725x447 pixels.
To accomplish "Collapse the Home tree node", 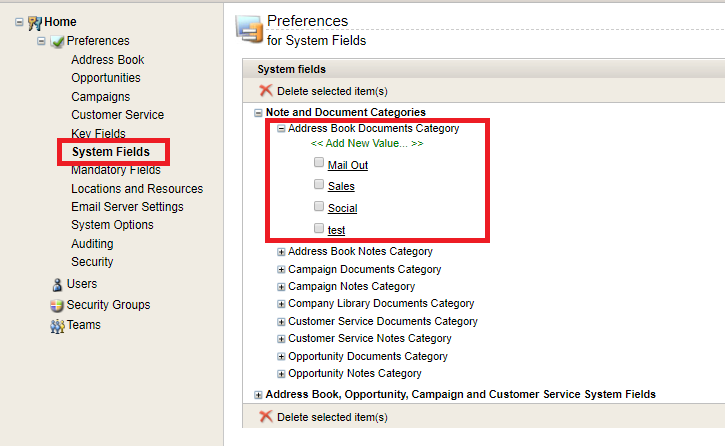I will [19, 22].
